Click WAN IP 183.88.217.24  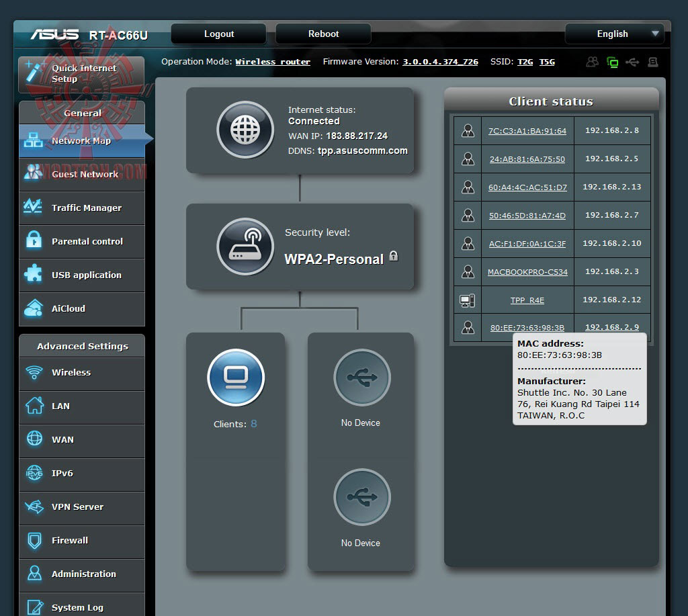tap(357, 136)
